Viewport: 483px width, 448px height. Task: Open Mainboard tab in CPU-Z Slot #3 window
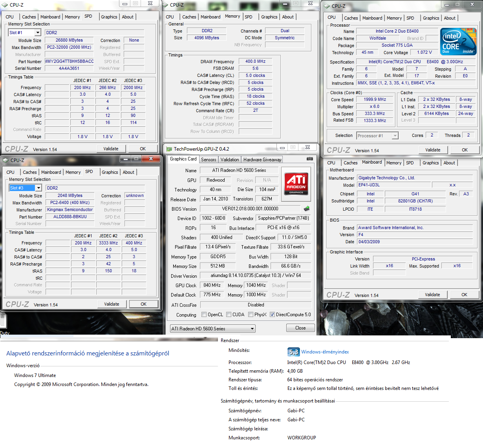click(x=51, y=172)
